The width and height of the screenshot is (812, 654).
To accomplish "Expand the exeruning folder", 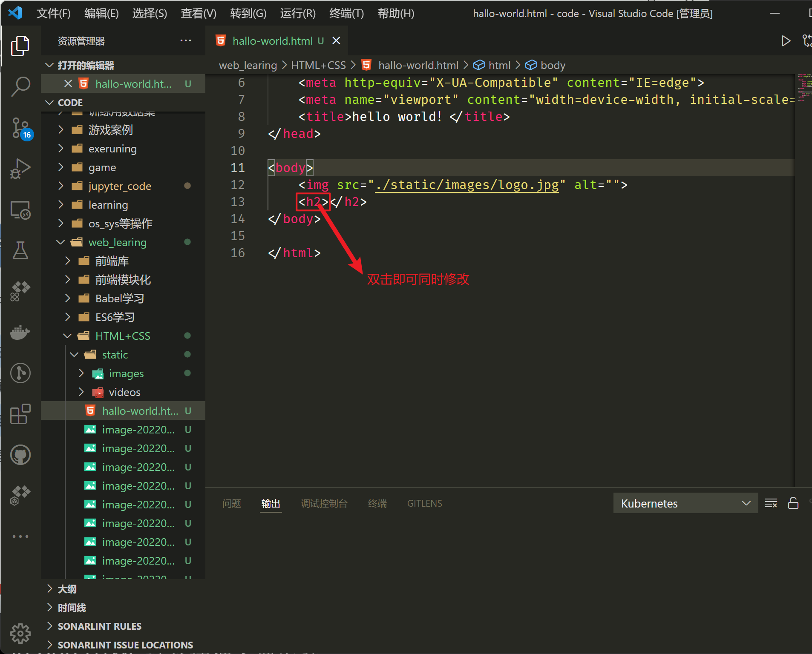I will (x=60, y=149).
